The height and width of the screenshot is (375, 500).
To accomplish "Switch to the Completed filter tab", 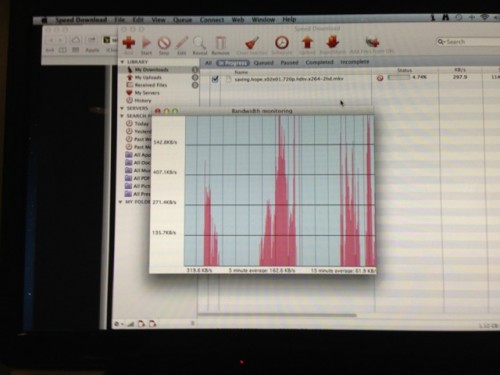I will coord(319,62).
